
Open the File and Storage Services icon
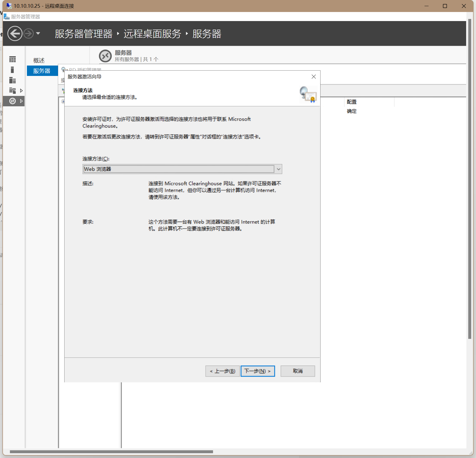click(x=13, y=91)
